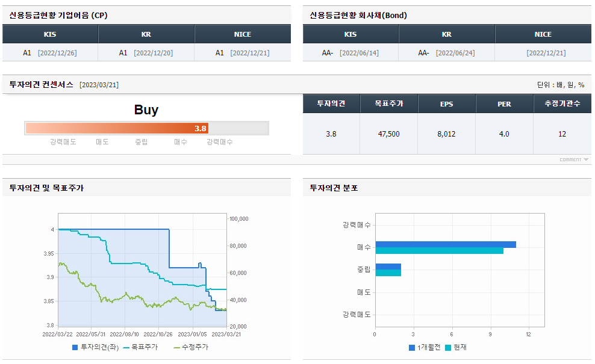
Task: Click the 8,012 EPS value
Action: tap(446, 134)
